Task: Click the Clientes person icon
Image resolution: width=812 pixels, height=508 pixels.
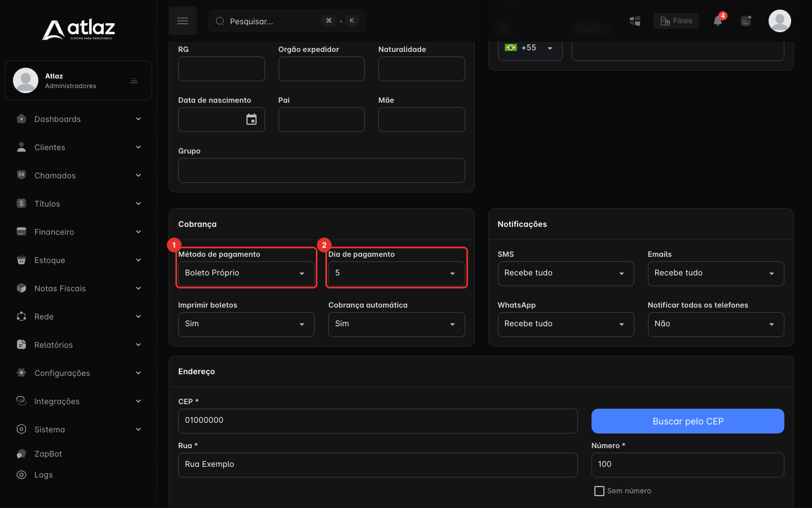Action: pyautogui.click(x=21, y=147)
